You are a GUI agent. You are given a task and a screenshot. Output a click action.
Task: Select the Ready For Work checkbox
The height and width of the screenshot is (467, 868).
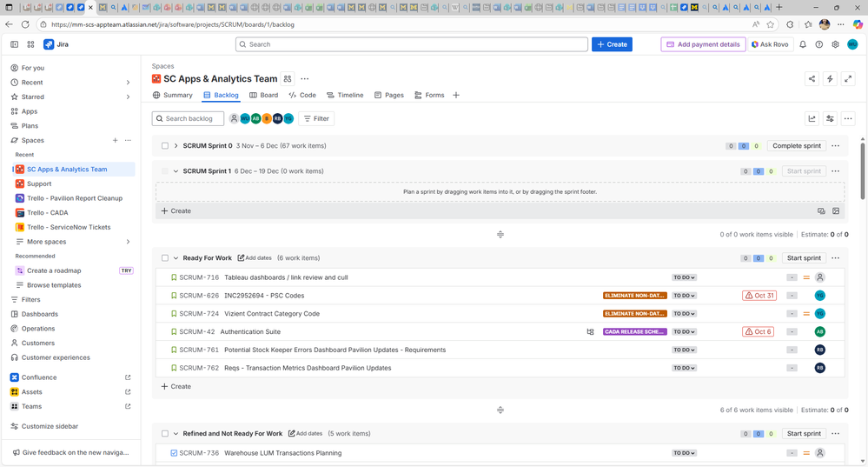click(x=165, y=258)
